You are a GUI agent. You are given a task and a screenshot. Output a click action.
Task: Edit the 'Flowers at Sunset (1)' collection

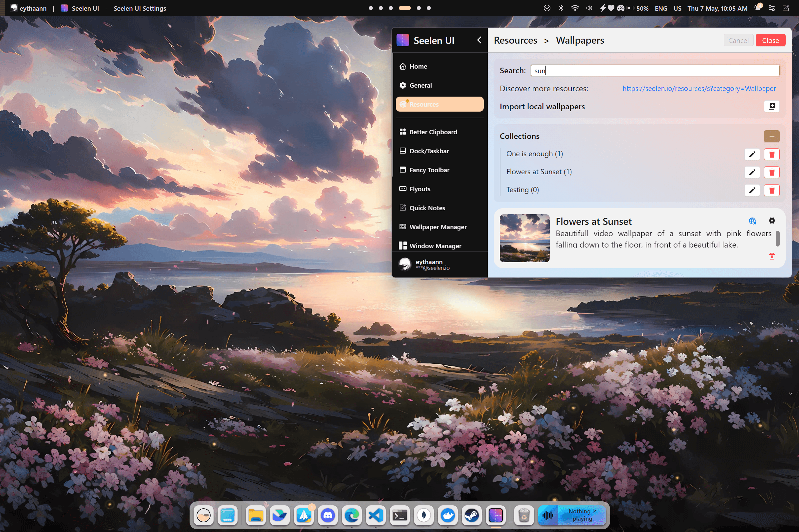pyautogui.click(x=752, y=172)
